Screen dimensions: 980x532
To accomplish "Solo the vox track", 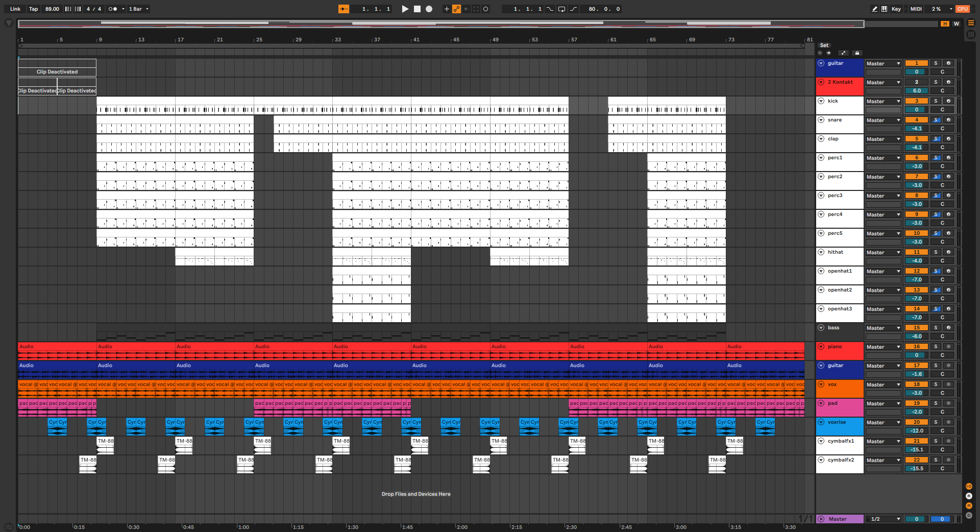I will click(936, 384).
